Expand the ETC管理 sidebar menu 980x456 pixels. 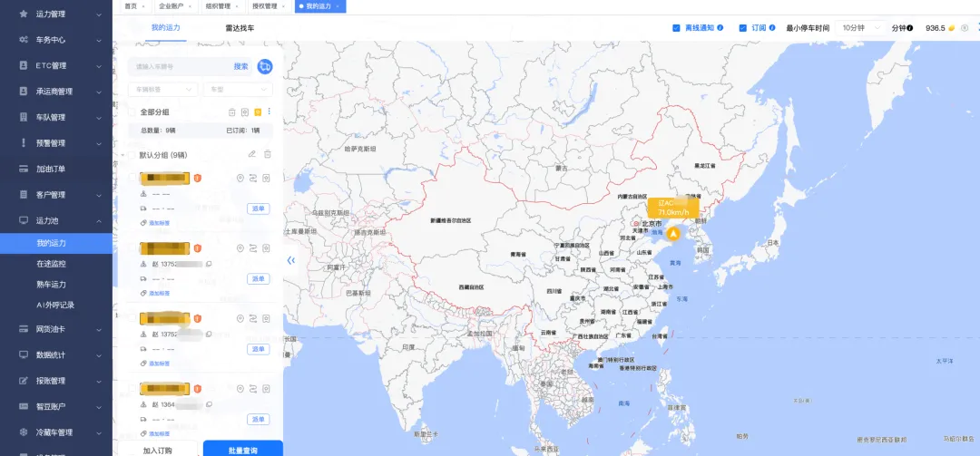56,65
